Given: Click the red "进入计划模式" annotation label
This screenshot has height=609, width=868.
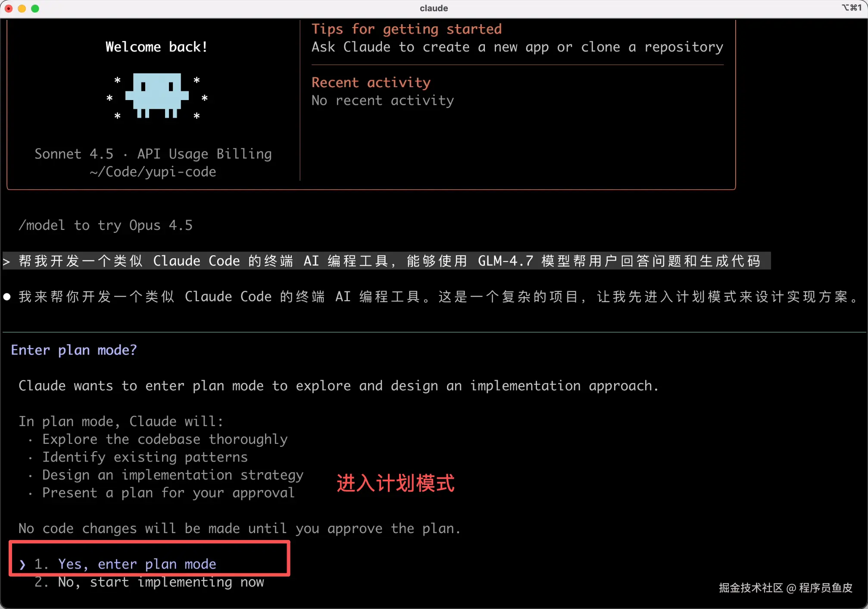Looking at the screenshot, I should coord(396,483).
